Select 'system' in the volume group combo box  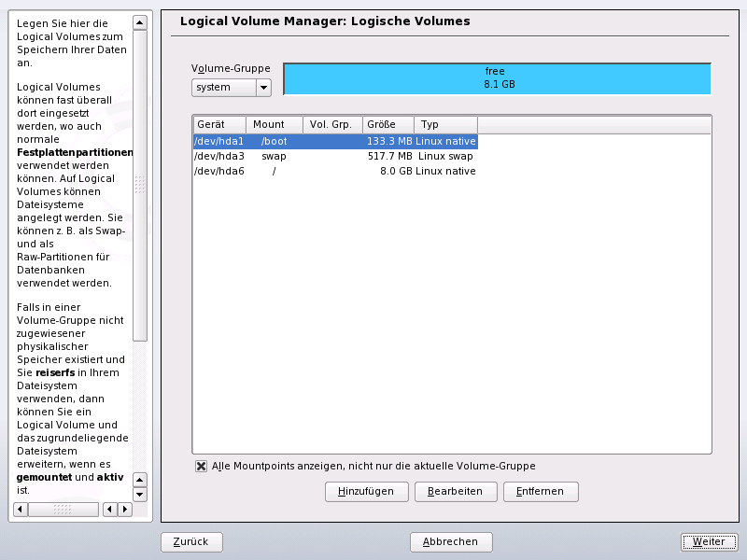224,87
